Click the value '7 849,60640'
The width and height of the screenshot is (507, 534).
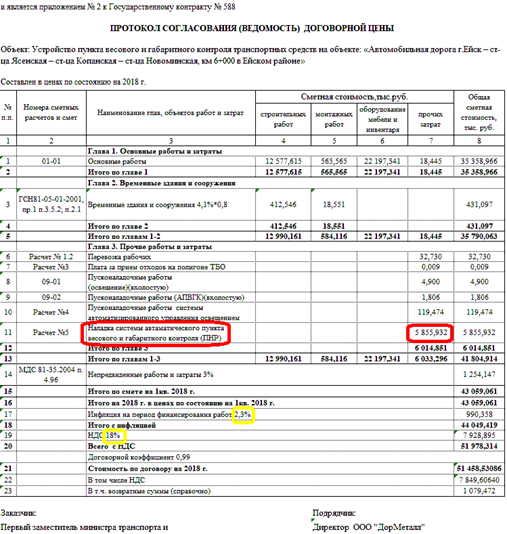pos(479,481)
